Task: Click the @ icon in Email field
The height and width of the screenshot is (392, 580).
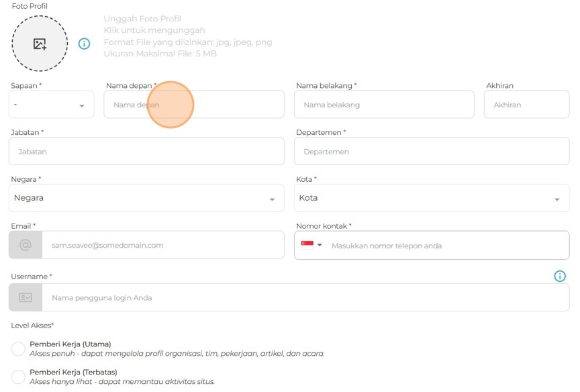Action: tap(26, 245)
